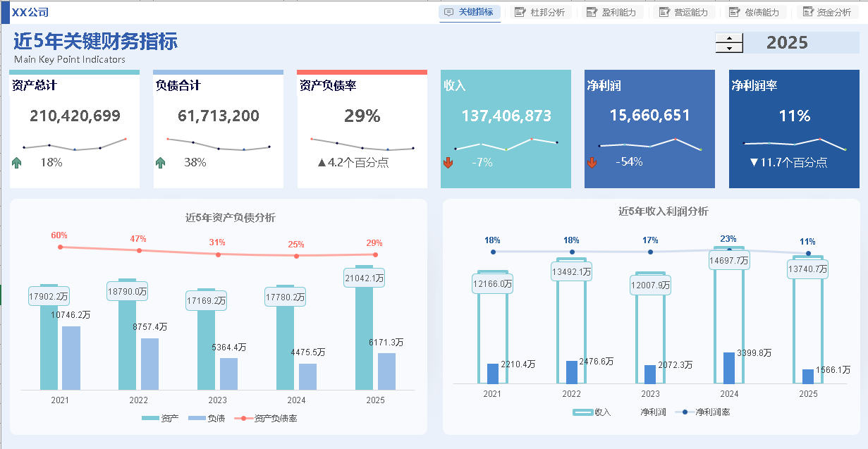Click red down arrow in 收入 card
The image size is (868, 449).
tap(448, 163)
